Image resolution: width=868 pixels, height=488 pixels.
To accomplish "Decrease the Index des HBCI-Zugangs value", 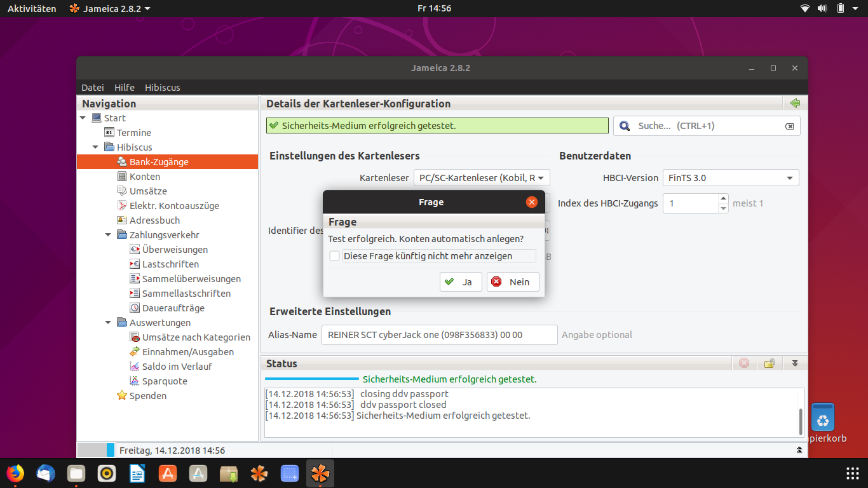I will [x=723, y=208].
